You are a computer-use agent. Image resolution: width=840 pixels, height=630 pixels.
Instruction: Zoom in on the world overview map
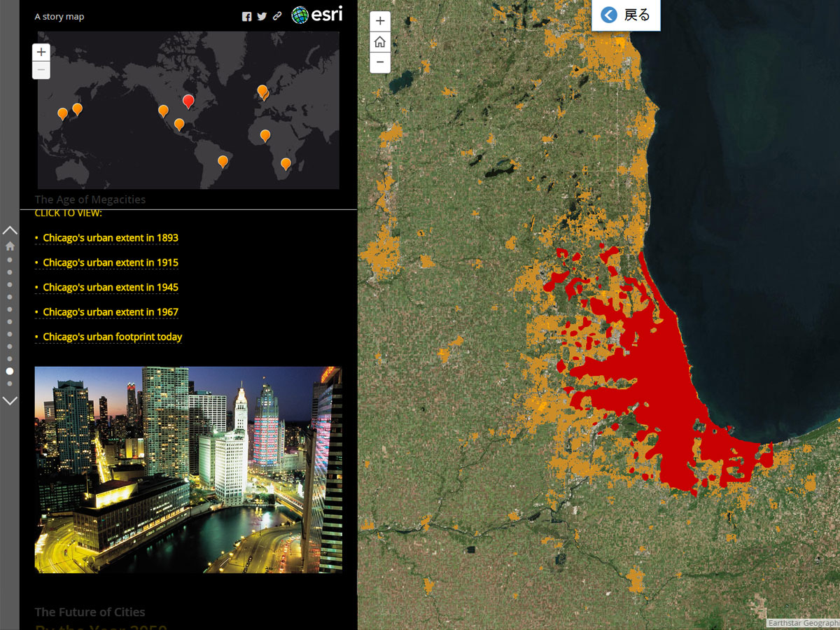41,52
